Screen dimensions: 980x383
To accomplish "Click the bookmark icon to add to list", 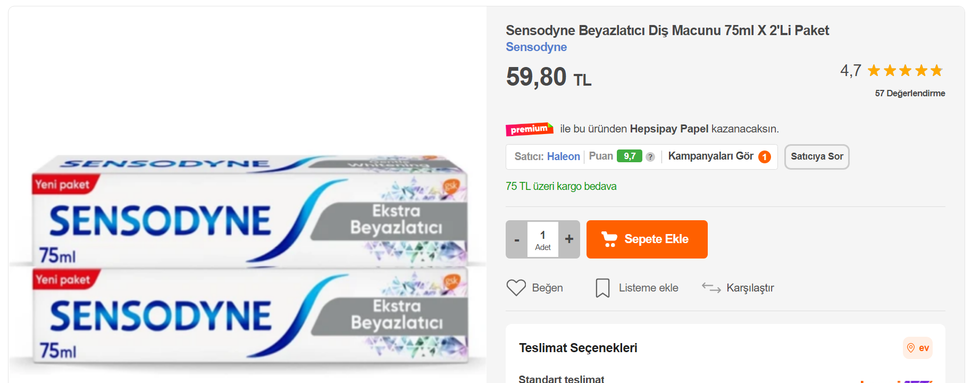I will (x=602, y=288).
